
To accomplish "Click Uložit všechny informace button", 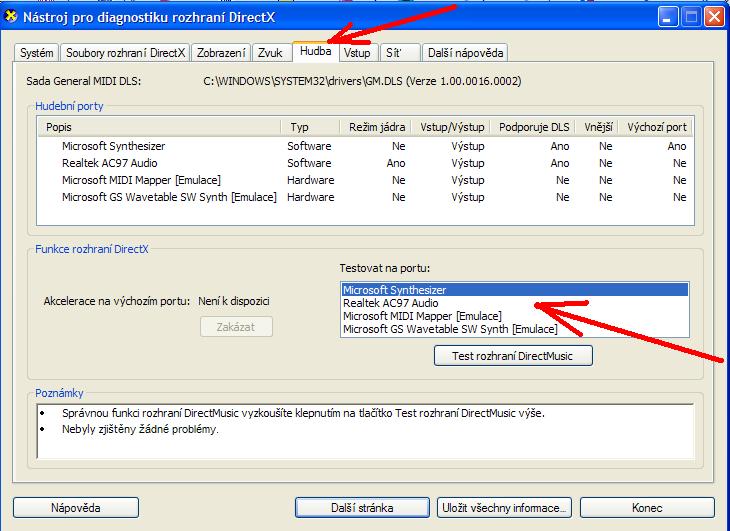I will 505,508.
